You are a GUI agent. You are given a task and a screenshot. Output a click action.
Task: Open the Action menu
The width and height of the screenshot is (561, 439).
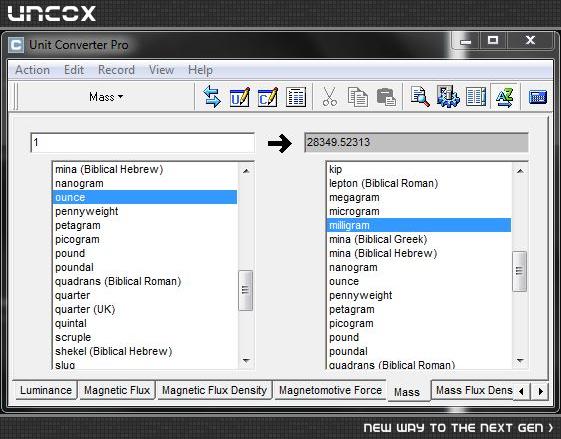[x=32, y=70]
